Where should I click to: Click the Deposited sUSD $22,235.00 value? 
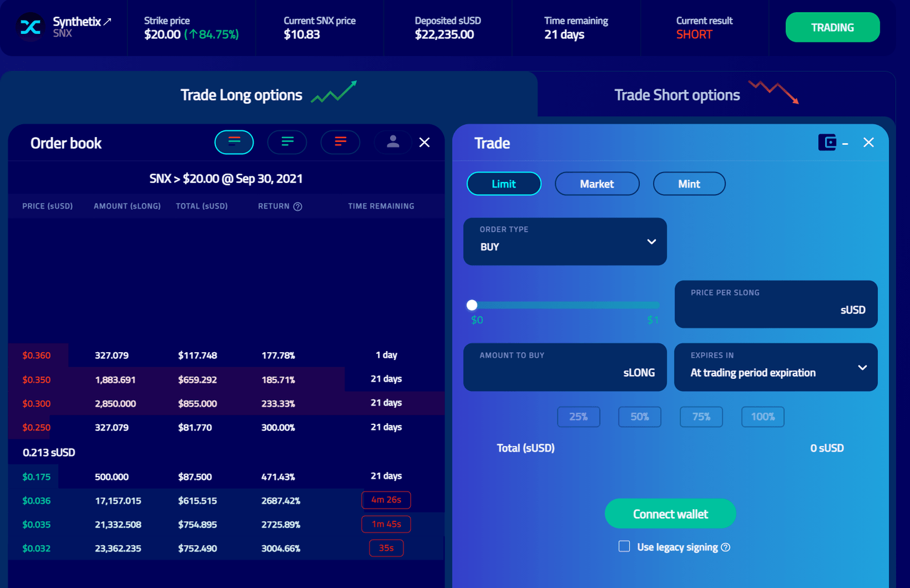tap(444, 35)
